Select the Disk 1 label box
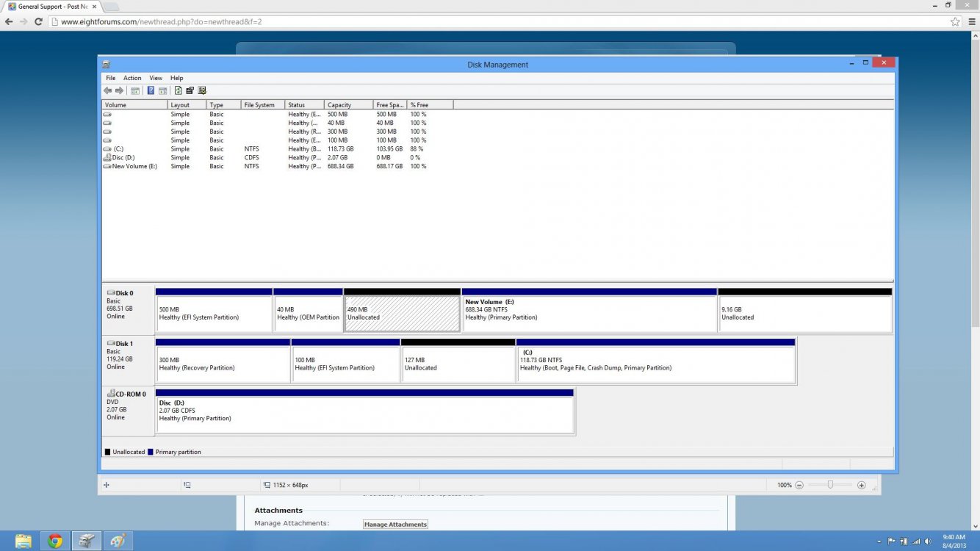Image resolution: width=980 pixels, height=551 pixels. (x=128, y=360)
